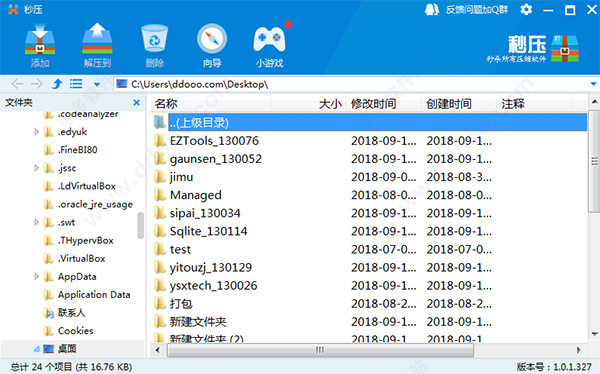Sort by the 创建时间 column header
Screen dimensions: 600x374
pyautogui.click(x=459, y=104)
